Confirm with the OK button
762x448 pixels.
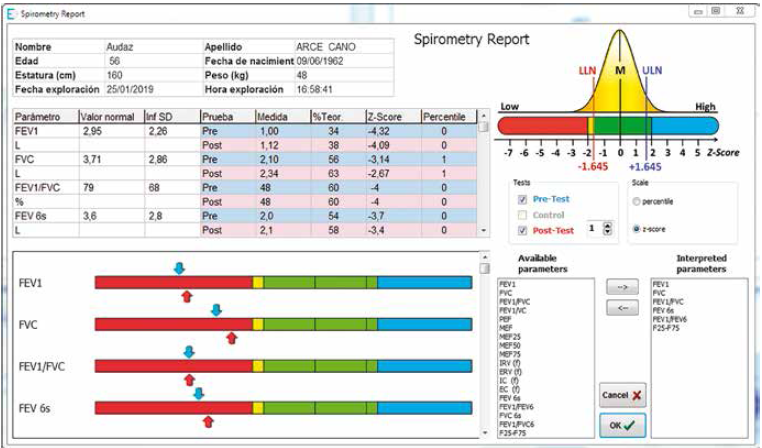(622, 426)
